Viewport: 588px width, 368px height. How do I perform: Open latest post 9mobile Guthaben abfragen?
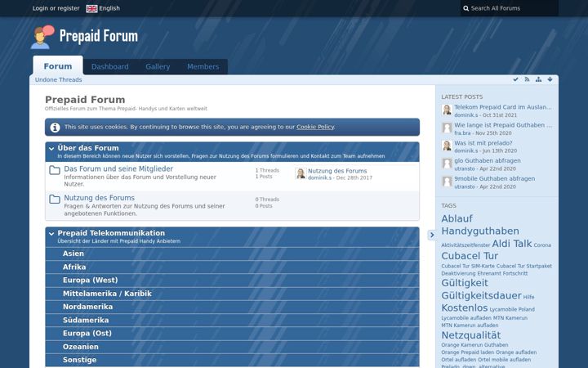coord(494,179)
